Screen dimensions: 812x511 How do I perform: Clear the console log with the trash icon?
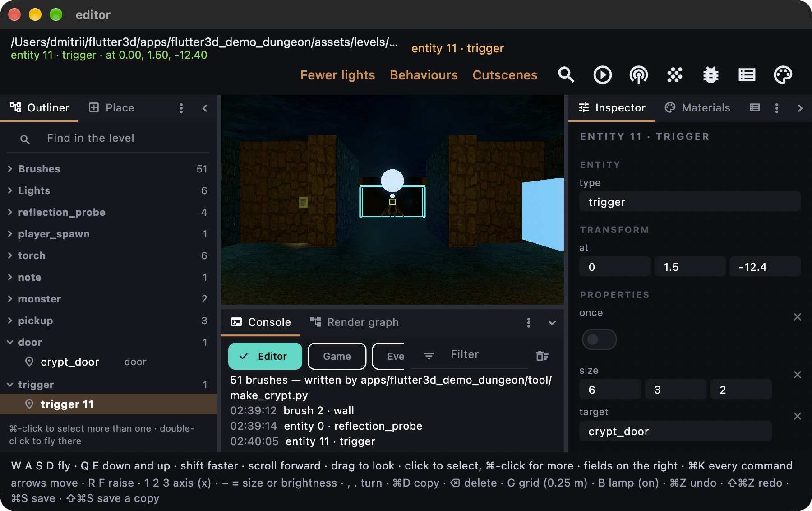click(x=542, y=356)
